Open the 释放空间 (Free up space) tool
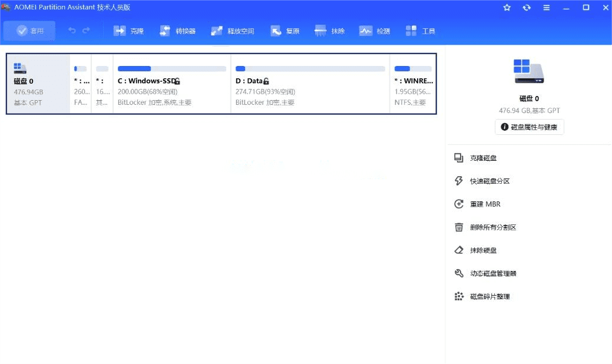The image size is (612, 364). pyautogui.click(x=233, y=31)
